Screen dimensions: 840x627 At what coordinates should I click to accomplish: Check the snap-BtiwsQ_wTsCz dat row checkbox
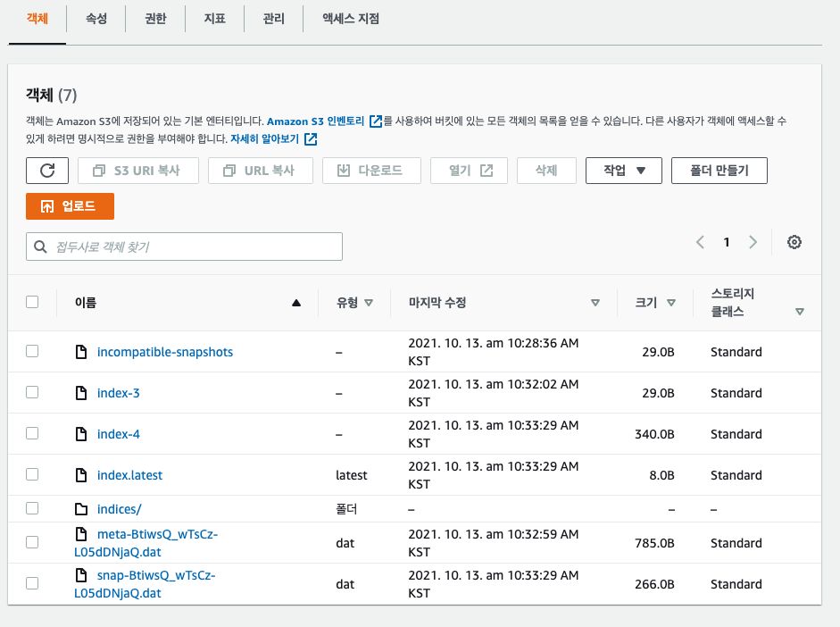pyautogui.click(x=32, y=583)
